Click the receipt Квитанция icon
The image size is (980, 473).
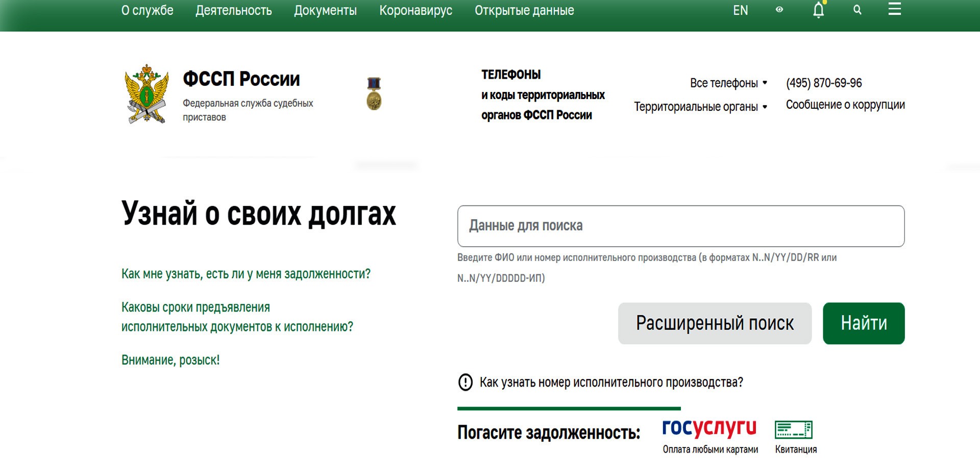[x=794, y=430]
